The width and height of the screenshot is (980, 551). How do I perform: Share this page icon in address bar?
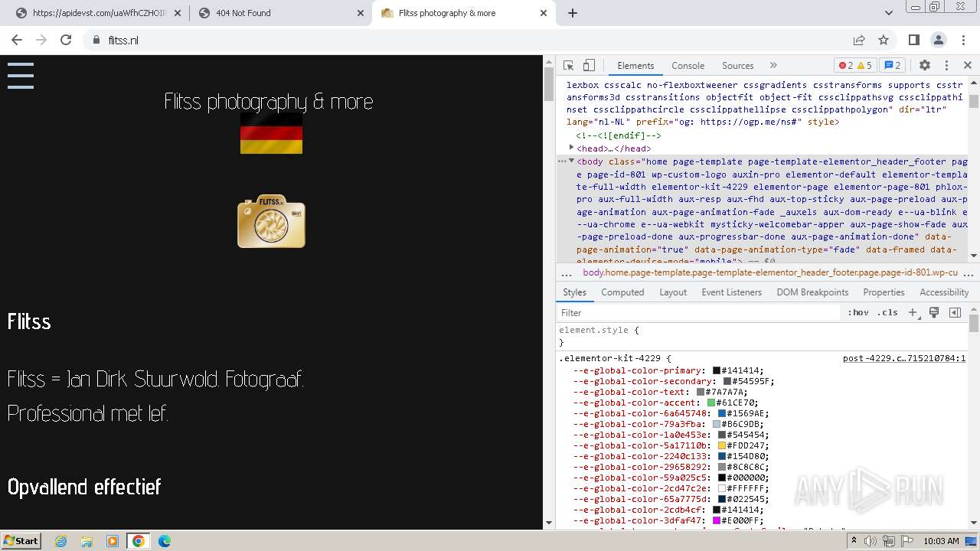click(859, 40)
